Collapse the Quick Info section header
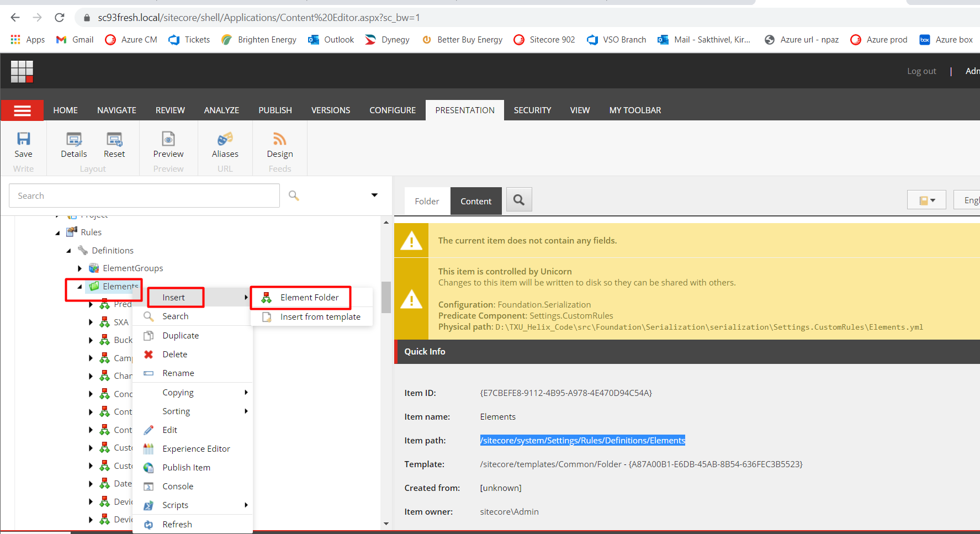This screenshot has width=980, height=534. (x=687, y=352)
